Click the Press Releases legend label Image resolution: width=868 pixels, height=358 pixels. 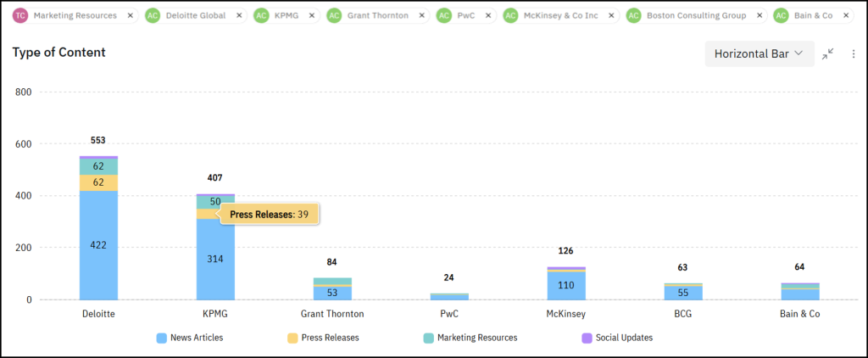[x=330, y=338]
